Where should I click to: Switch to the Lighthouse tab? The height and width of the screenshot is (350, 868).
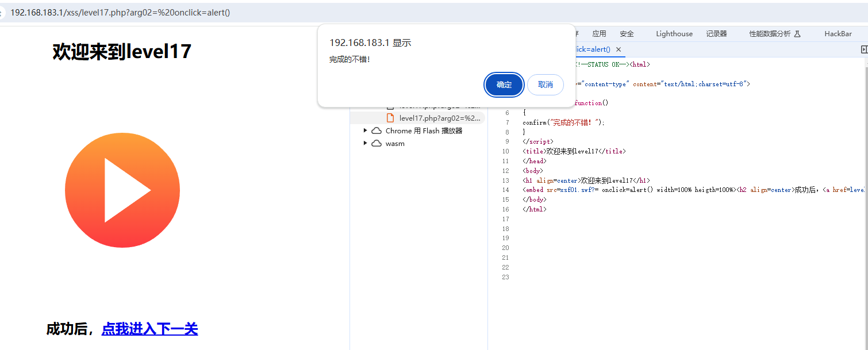(x=674, y=34)
